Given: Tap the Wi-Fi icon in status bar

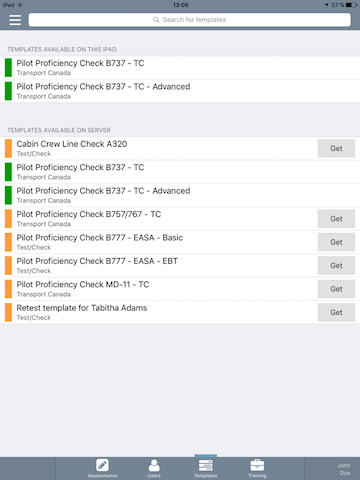Looking at the screenshot, I should [x=20, y=5].
